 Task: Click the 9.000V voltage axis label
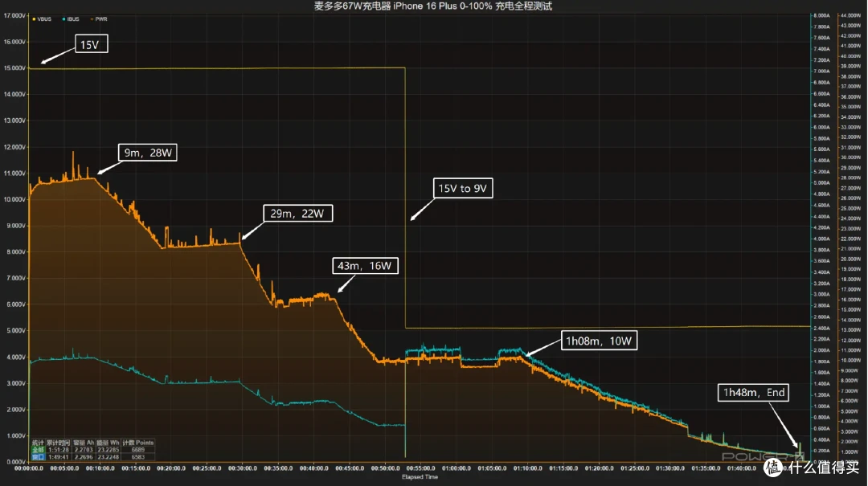pos(15,226)
